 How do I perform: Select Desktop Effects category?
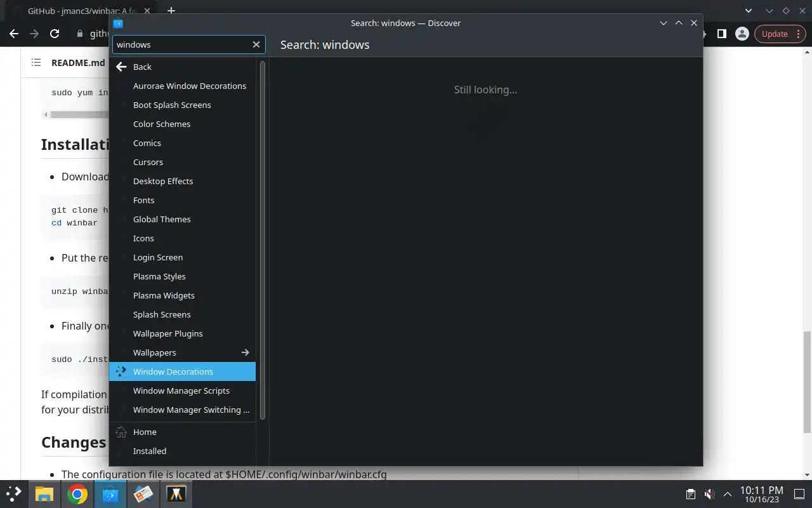(182, 181)
